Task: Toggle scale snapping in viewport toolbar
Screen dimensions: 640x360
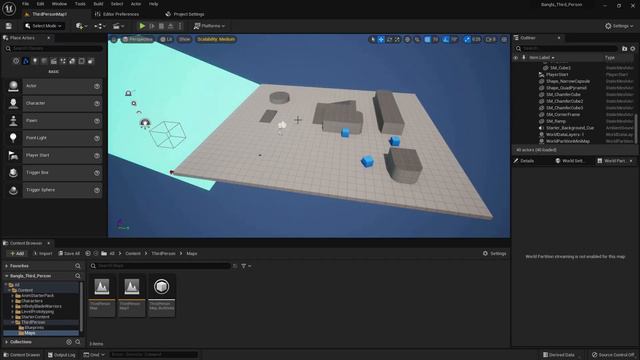Action: [x=467, y=40]
